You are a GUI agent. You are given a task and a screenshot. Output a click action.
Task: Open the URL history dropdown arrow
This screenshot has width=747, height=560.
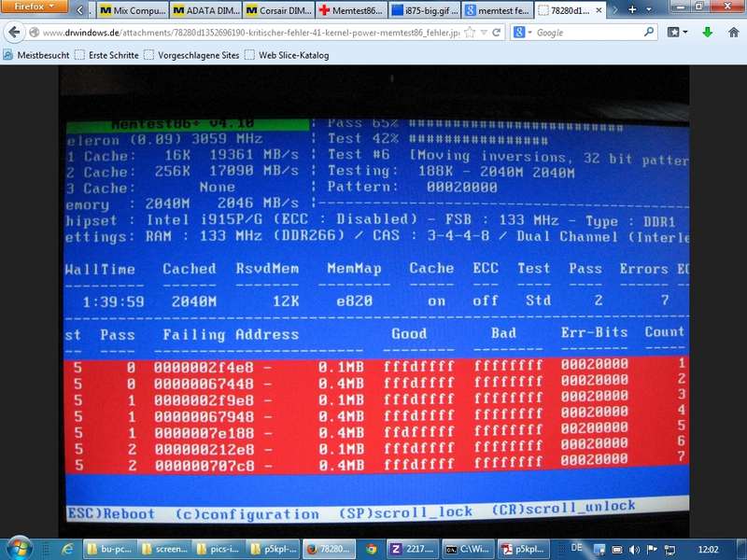click(484, 33)
